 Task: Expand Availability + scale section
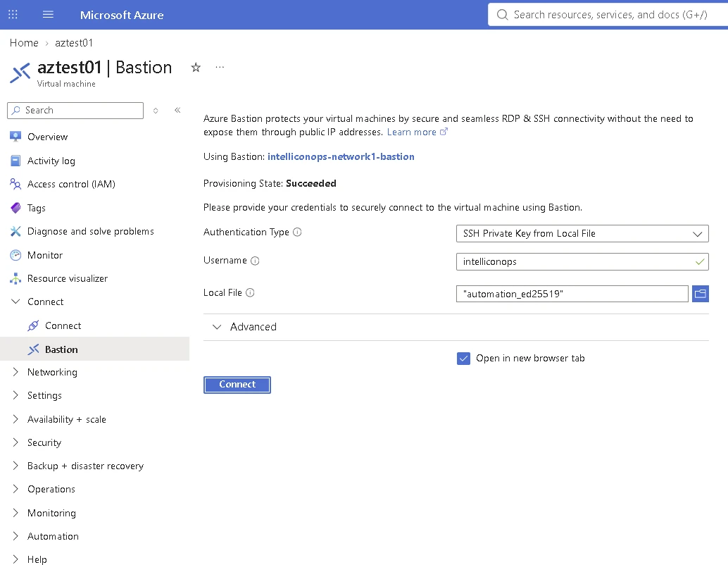(15, 419)
